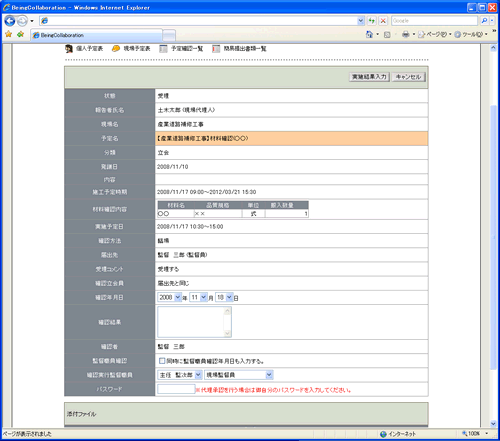
Task: Expand the month 11 dropdown
Action: (x=198, y=297)
